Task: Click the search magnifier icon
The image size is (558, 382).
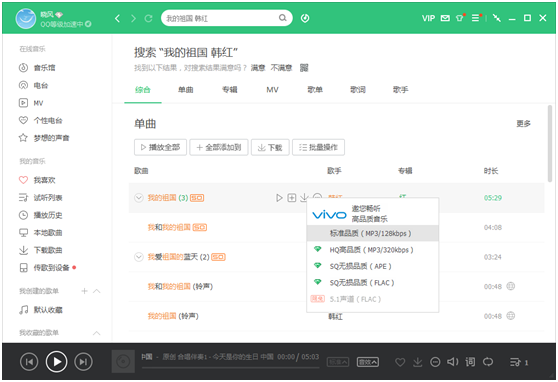Action: pos(283,18)
